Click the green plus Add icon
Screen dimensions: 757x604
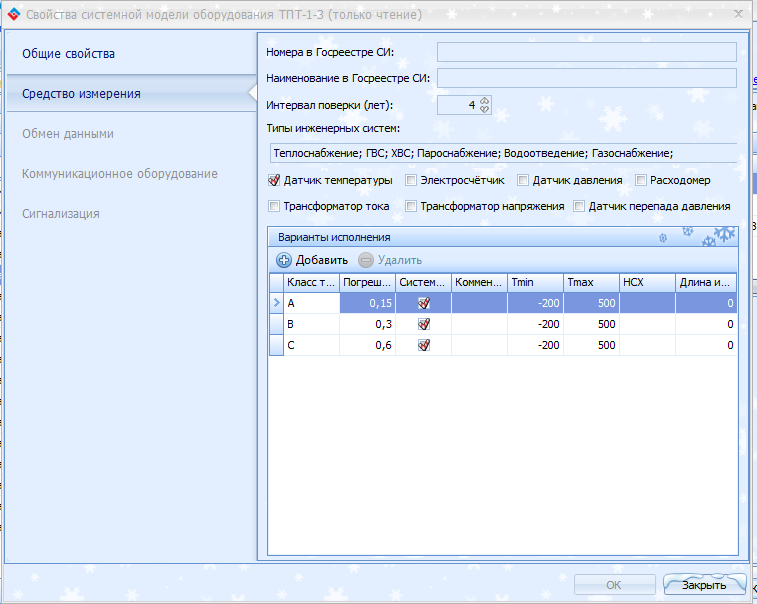(x=283, y=260)
